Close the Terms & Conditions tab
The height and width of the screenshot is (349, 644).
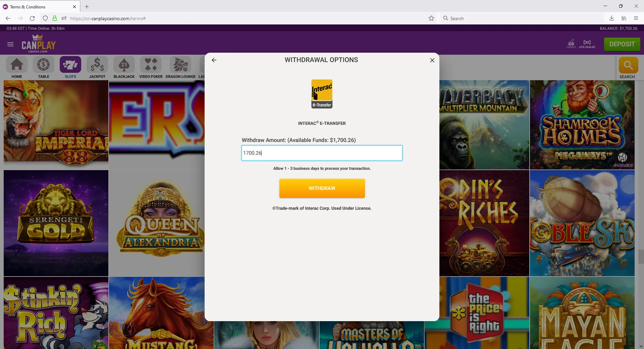tap(74, 7)
